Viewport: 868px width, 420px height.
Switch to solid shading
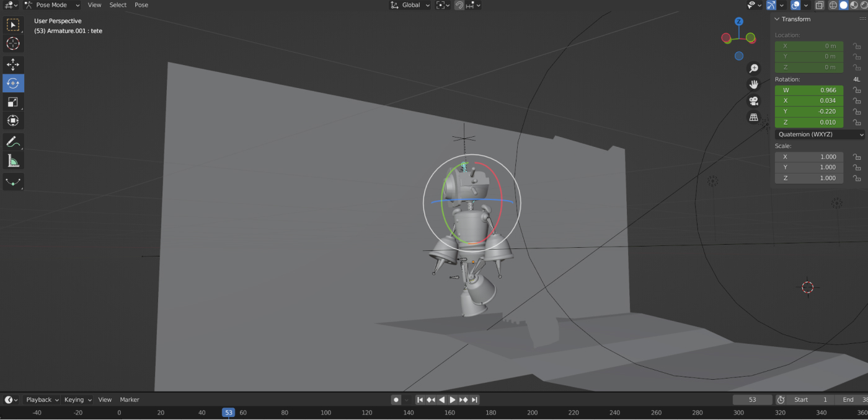(844, 5)
